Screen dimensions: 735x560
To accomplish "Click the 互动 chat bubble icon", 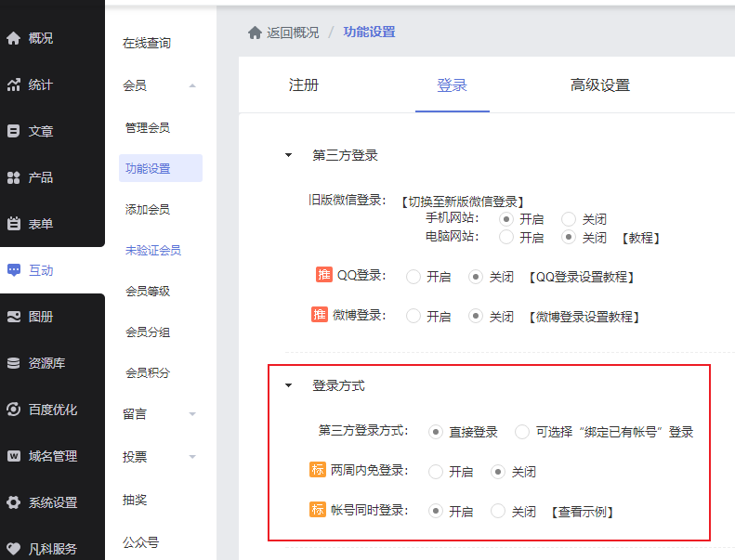I will tap(14, 270).
